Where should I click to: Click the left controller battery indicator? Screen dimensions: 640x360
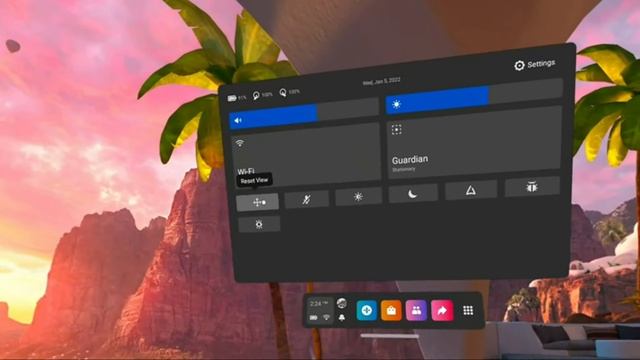coord(262,95)
